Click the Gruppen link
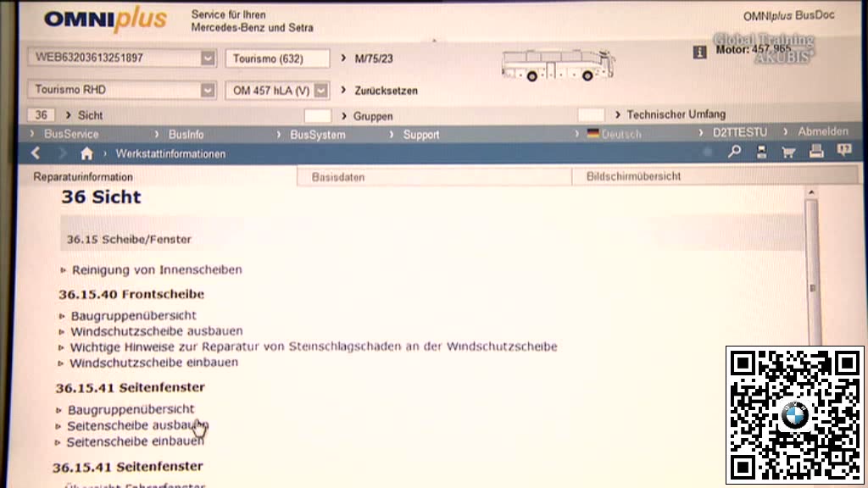 [x=373, y=116]
